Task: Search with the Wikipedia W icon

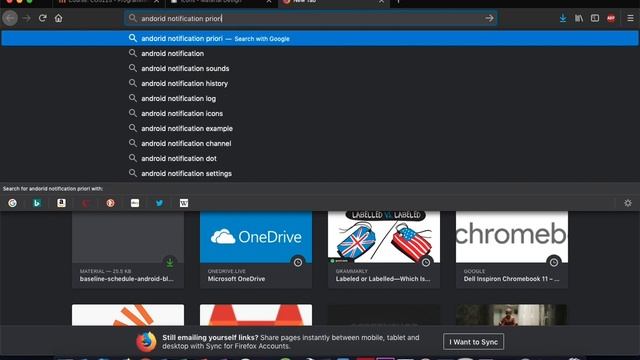Action: click(184, 203)
